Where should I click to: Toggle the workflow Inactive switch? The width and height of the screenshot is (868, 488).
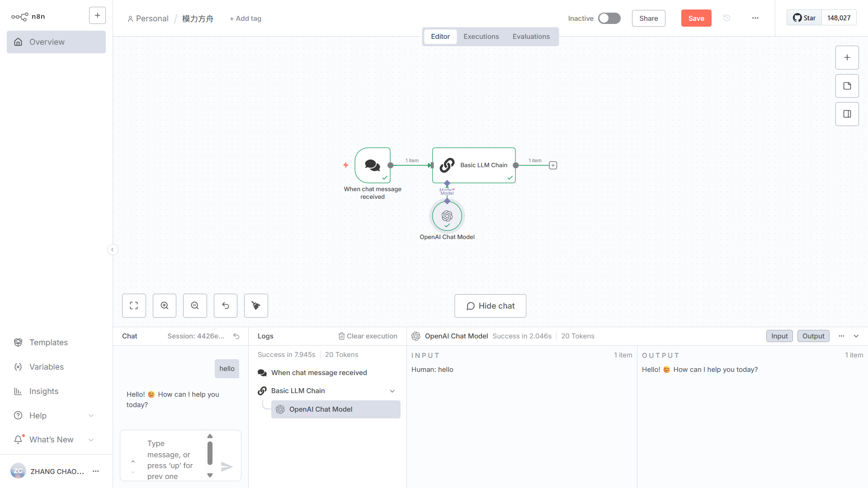pos(609,18)
